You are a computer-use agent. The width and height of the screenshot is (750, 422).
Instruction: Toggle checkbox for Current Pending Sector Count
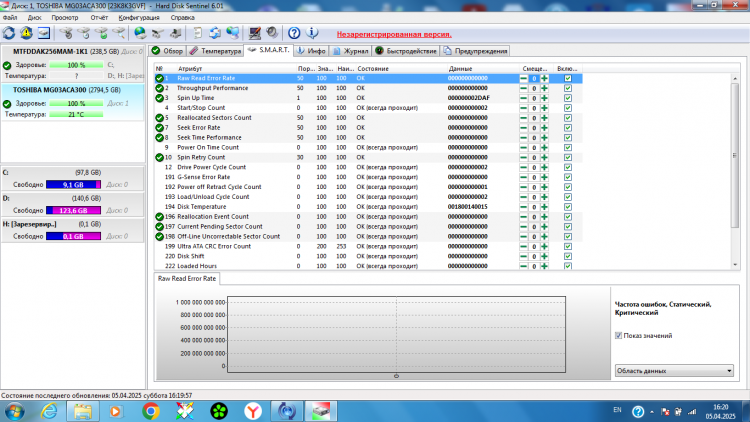click(x=568, y=226)
